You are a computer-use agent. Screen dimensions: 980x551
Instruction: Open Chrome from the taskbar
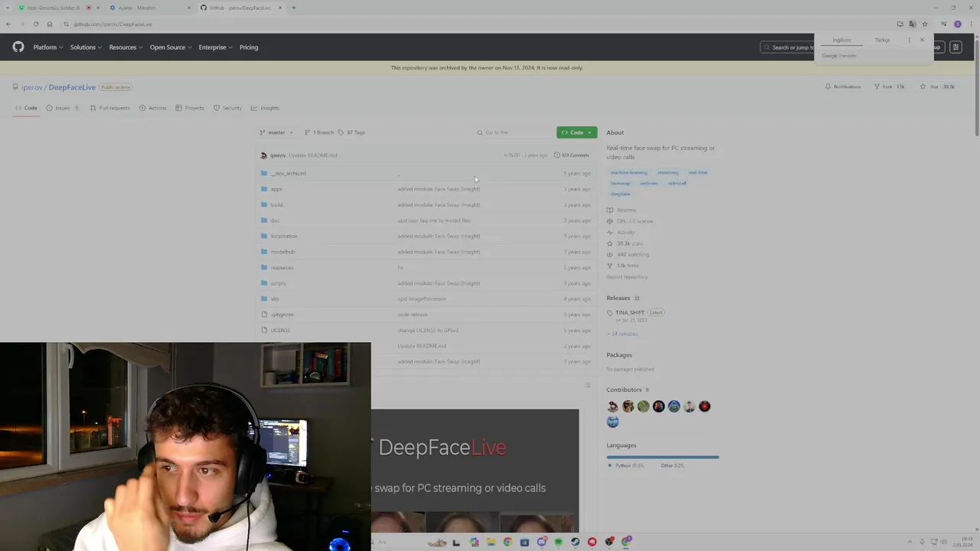(507, 542)
